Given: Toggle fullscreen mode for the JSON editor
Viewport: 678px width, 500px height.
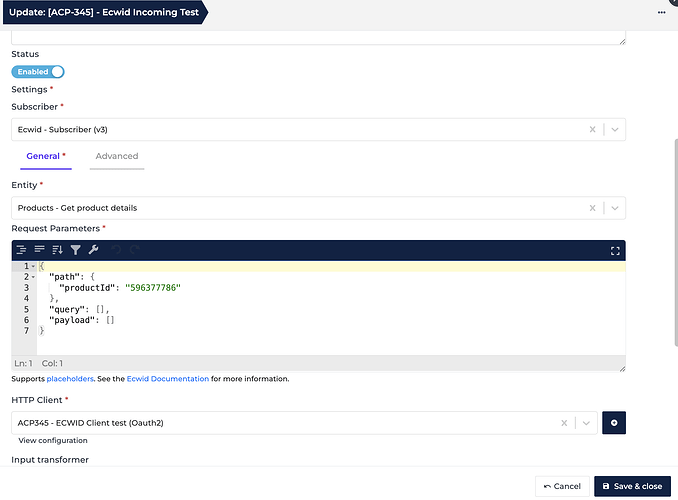Looking at the screenshot, I should 615,250.
